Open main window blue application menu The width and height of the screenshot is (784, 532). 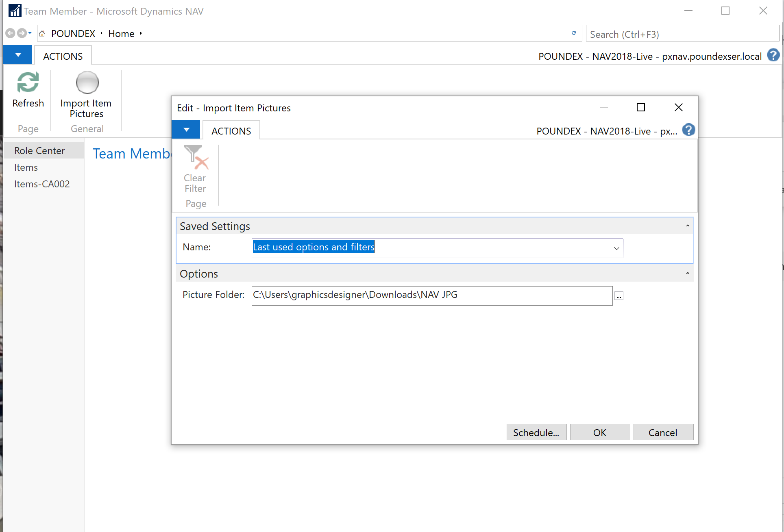[18, 55]
